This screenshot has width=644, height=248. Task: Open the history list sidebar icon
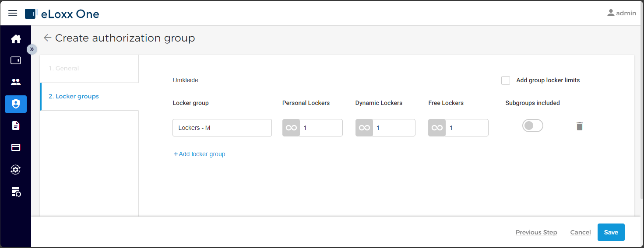(x=16, y=192)
